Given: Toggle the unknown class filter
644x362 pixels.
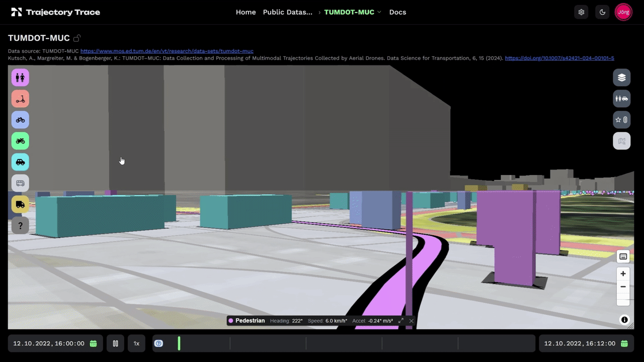Looking at the screenshot, I should pyautogui.click(x=20, y=225).
